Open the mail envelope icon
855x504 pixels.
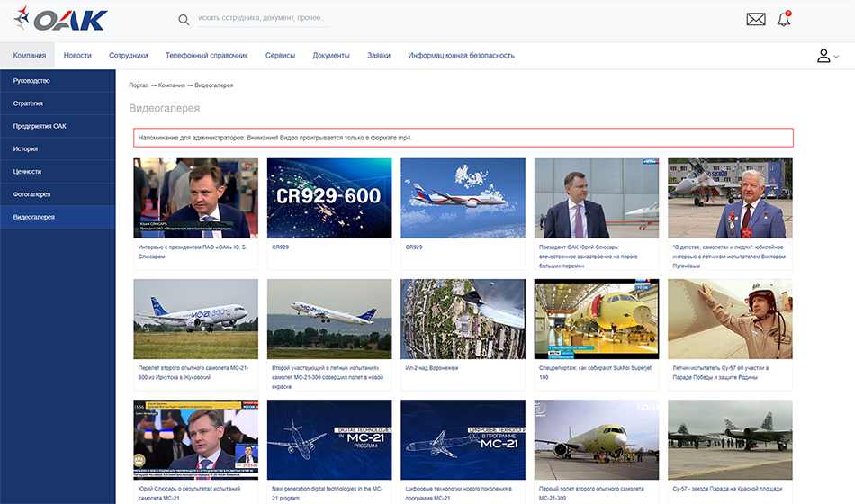pos(756,19)
